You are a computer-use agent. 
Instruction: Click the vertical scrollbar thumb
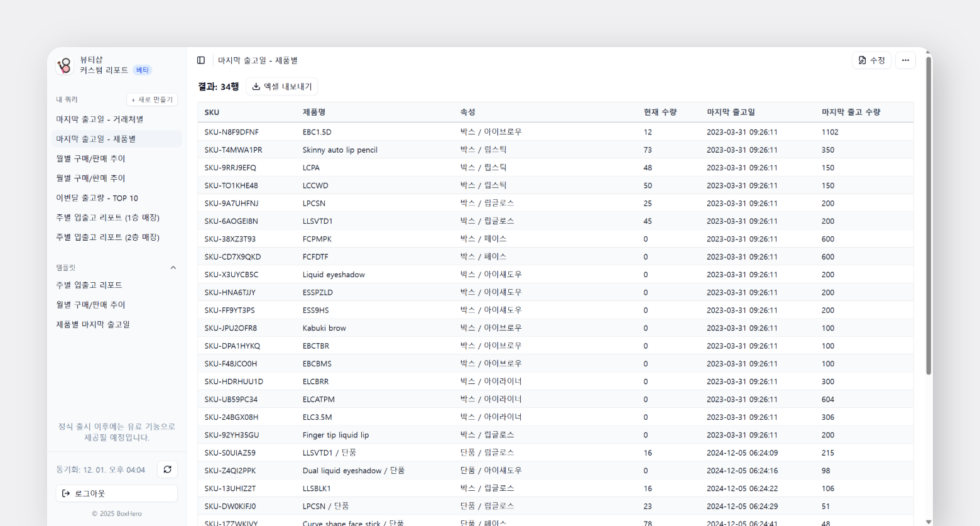coord(928,214)
